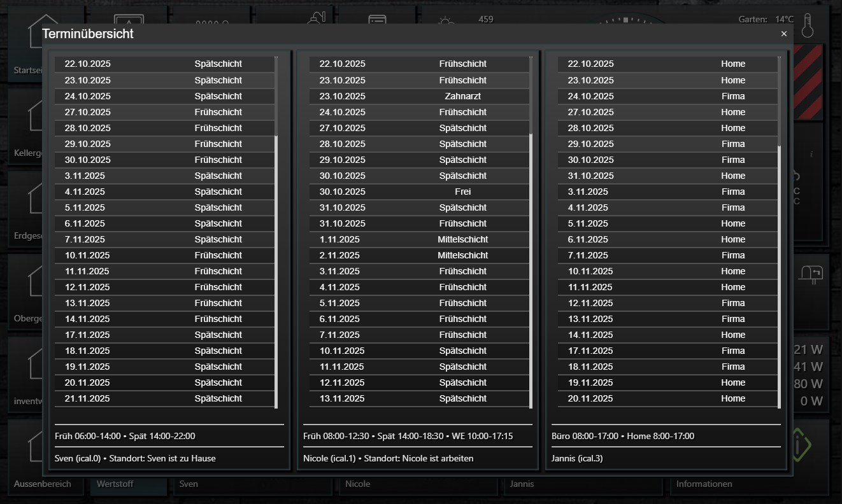842x504 pixels.
Task: Click the Garten thermometer icon
Action: [808, 26]
